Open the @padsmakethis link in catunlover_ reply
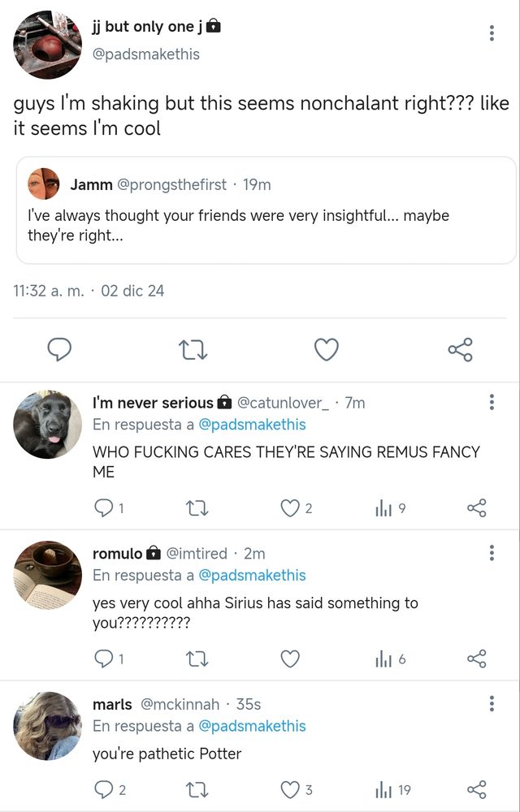The width and height of the screenshot is (520, 812). (x=252, y=425)
